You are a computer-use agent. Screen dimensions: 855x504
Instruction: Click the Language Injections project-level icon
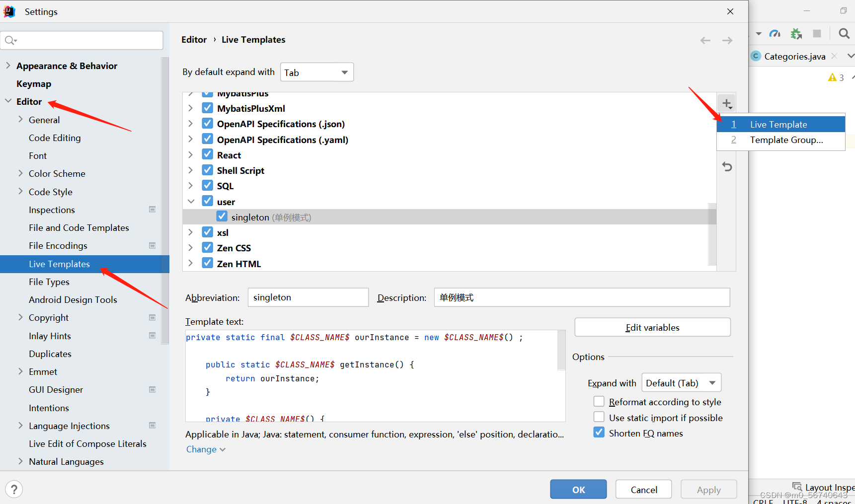[x=153, y=426]
